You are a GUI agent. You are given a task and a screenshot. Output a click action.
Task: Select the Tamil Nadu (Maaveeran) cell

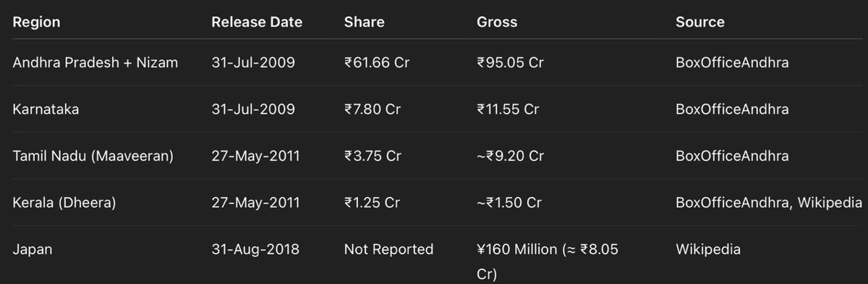[x=93, y=156]
